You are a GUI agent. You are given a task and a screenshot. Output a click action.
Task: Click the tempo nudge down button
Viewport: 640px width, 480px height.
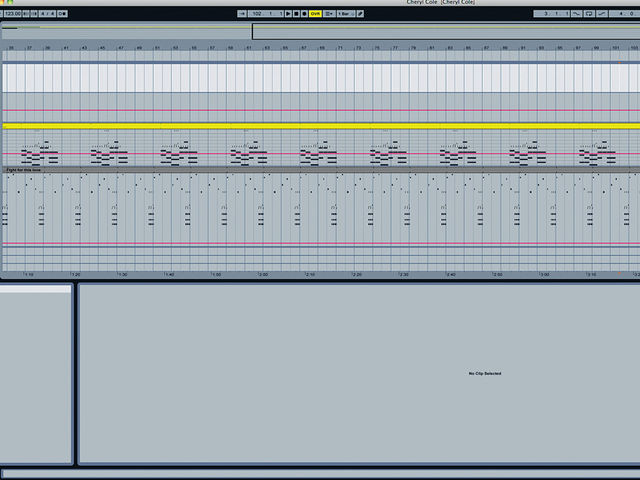26,13
